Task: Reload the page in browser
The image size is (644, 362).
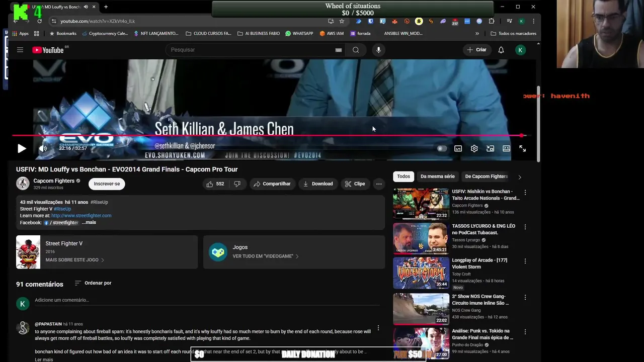Action: pos(39,21)
